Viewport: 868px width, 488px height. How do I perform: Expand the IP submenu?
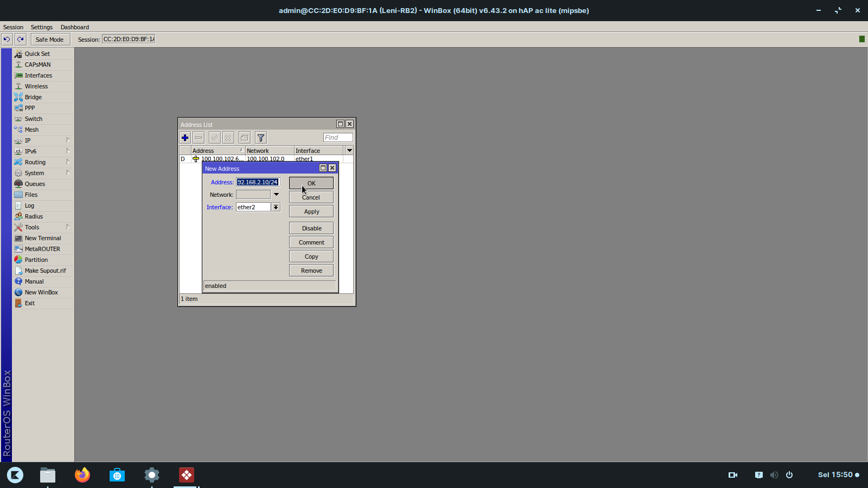coord(43,140)
